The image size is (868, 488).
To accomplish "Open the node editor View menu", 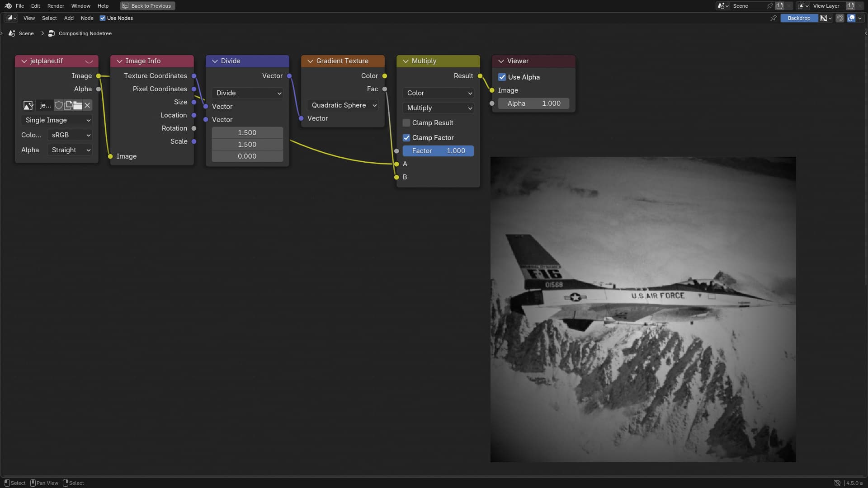I will coord(29,18).
